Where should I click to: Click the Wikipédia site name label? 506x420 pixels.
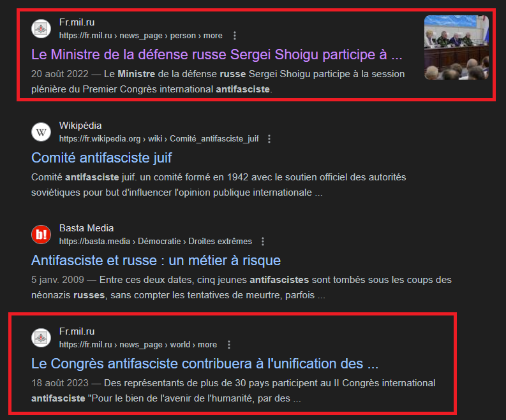point(80,126)
